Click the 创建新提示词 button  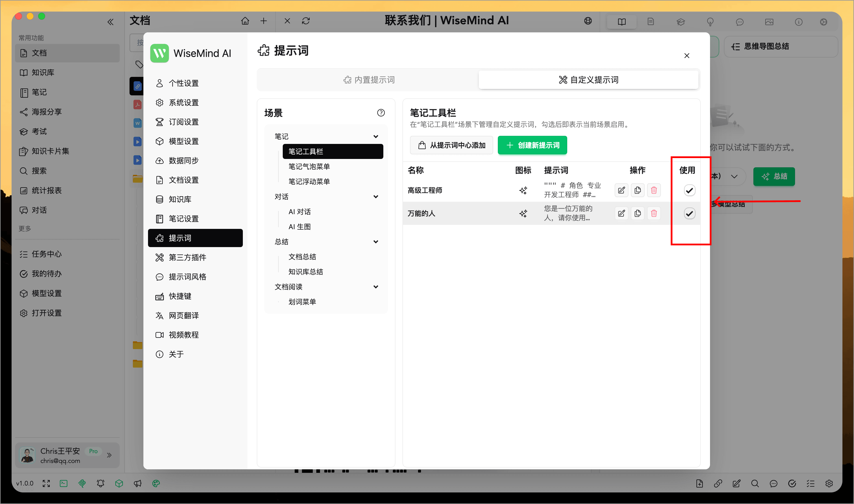coord(532,145)
